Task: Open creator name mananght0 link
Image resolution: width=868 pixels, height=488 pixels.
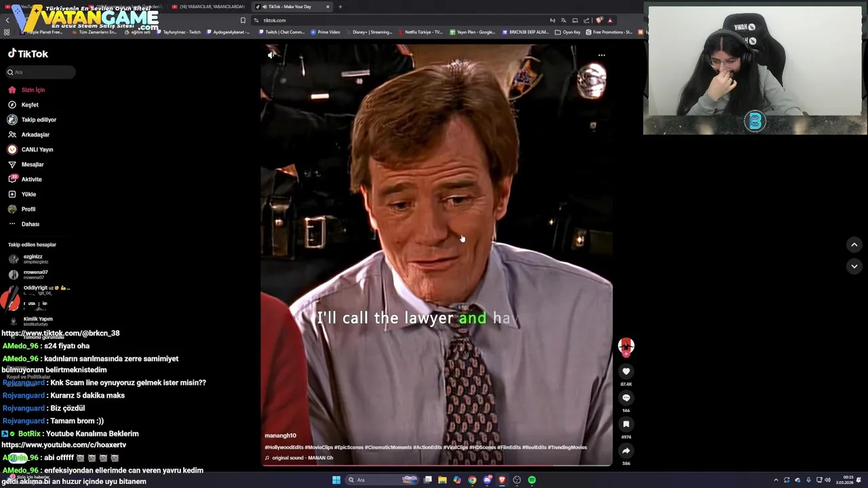Action: tap(280, 436)
